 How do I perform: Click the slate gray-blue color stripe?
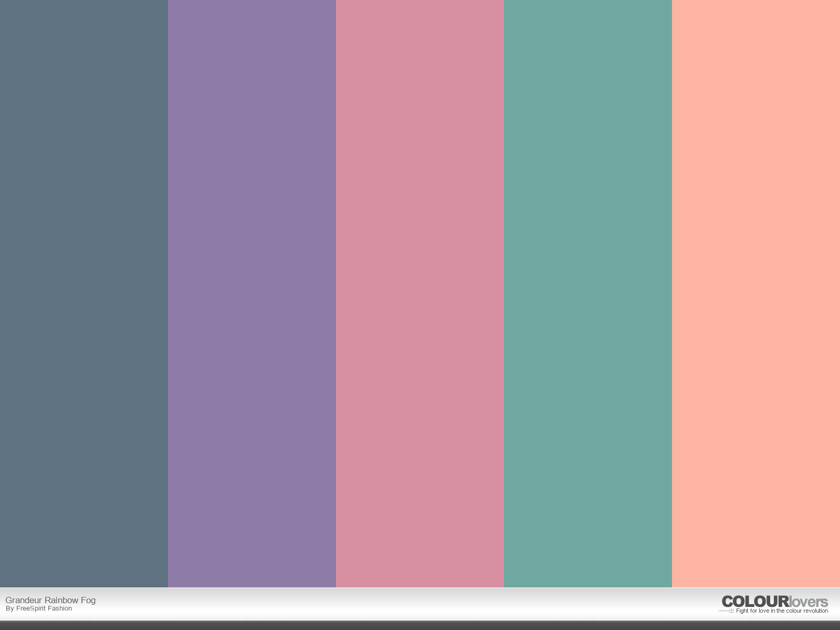pos(84,293)
